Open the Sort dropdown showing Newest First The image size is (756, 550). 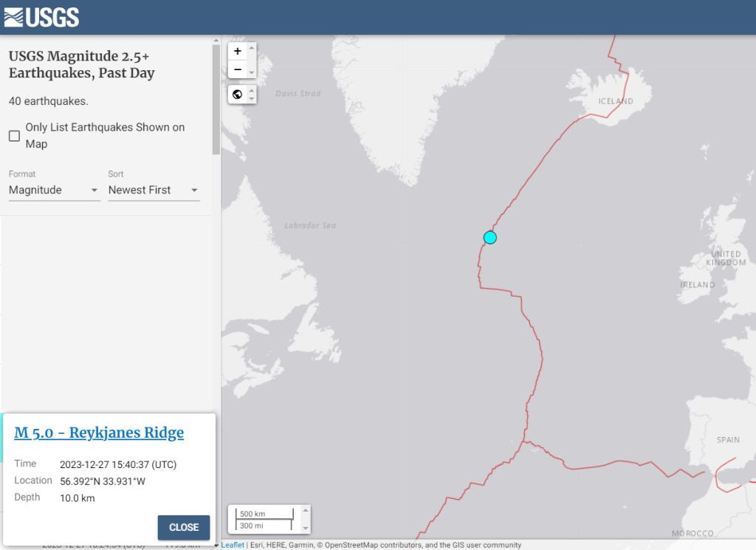154,190
